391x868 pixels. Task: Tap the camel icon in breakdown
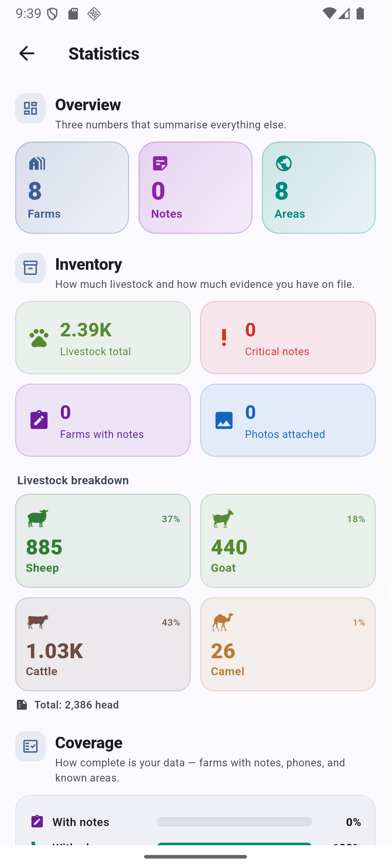click(x=223, y=622)
